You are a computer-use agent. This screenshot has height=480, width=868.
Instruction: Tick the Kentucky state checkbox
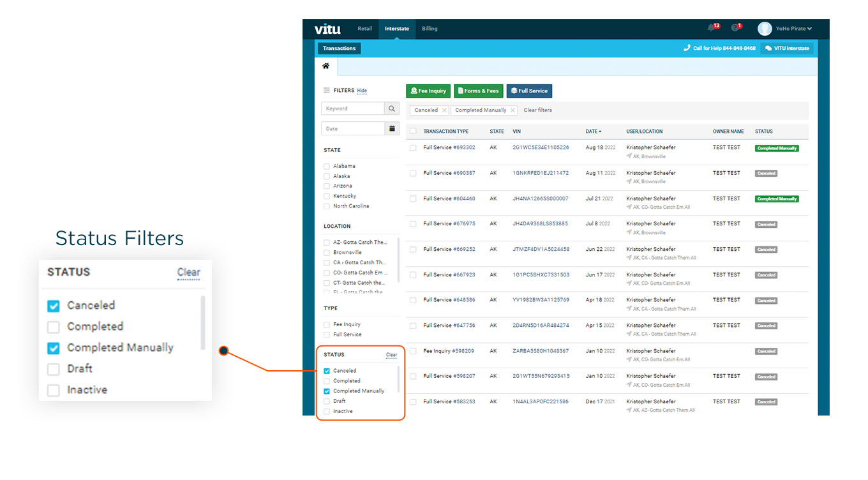327,196
